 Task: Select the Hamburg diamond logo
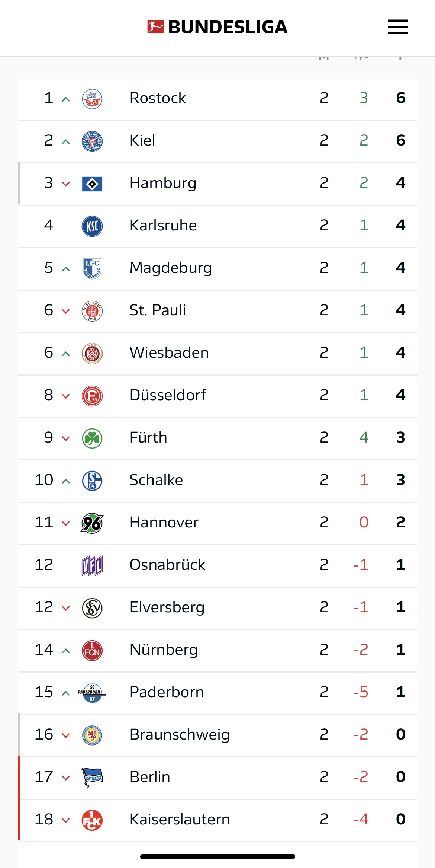tap(92, 184)
